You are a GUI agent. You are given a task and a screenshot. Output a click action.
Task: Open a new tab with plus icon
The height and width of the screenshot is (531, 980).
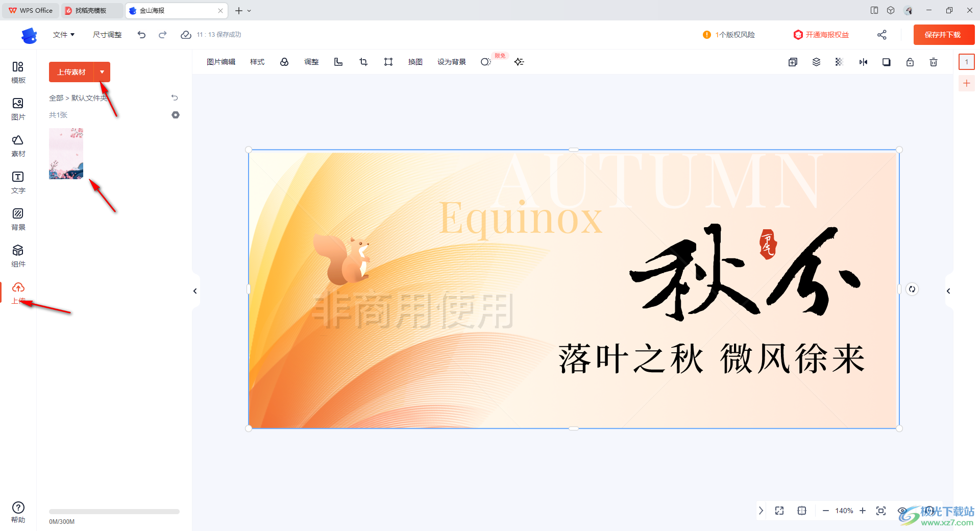pyautogui.click(x=238, y=10)
